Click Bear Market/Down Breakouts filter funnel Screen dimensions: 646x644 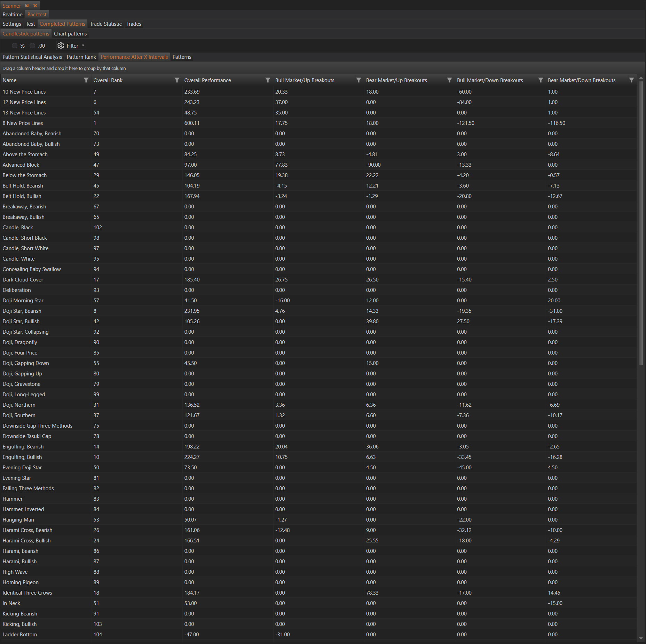[631, 80]
